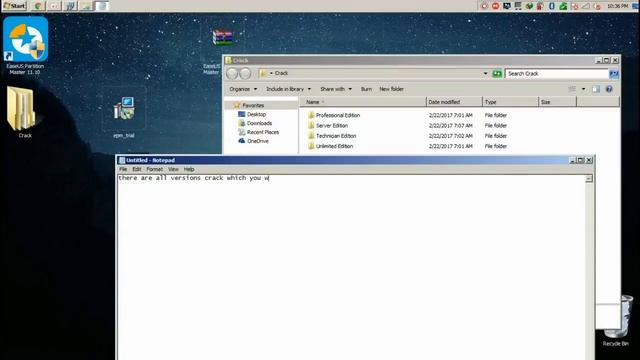Select the WinRAR archive icon on the desktop

(222, 38)
